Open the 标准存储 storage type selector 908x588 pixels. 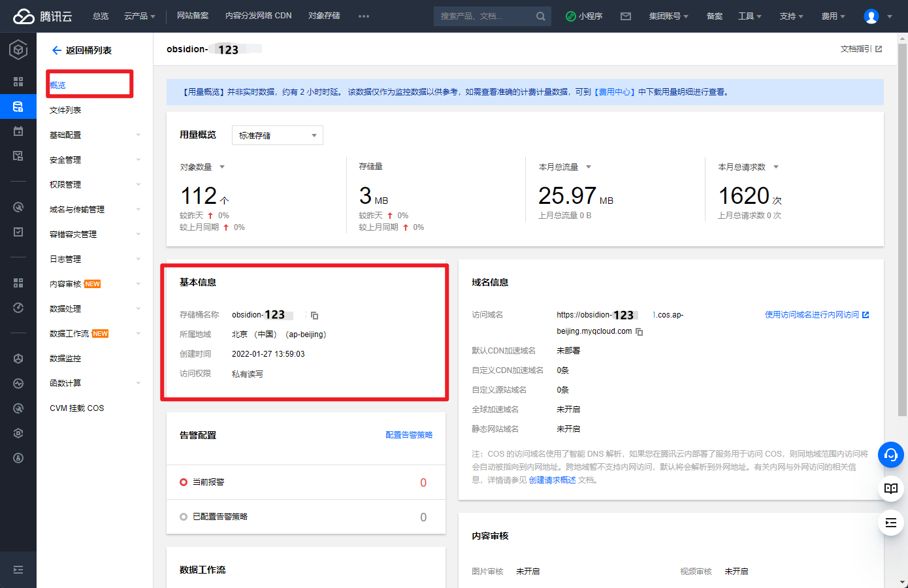click(x=278, y=135)
